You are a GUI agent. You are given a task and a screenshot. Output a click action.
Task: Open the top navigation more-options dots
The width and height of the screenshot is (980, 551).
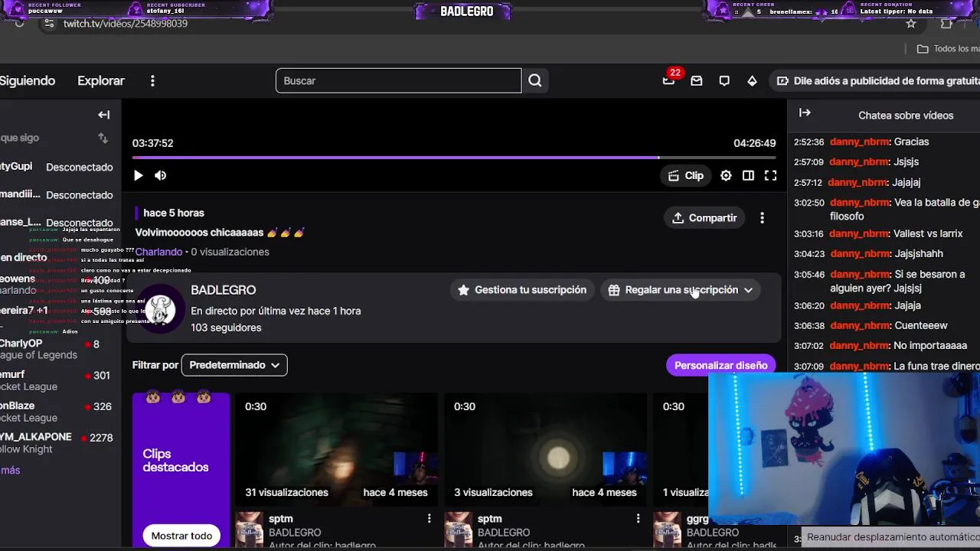click(152, 80)
